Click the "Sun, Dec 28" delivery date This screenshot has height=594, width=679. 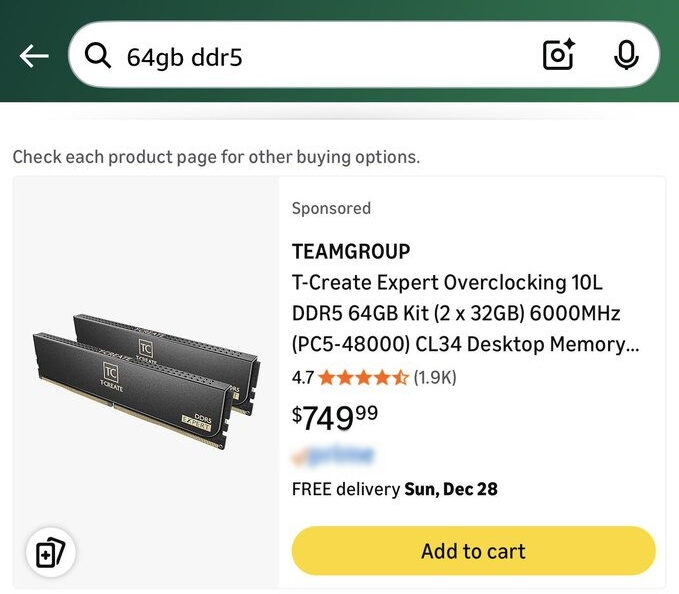(x=451, y=489)
